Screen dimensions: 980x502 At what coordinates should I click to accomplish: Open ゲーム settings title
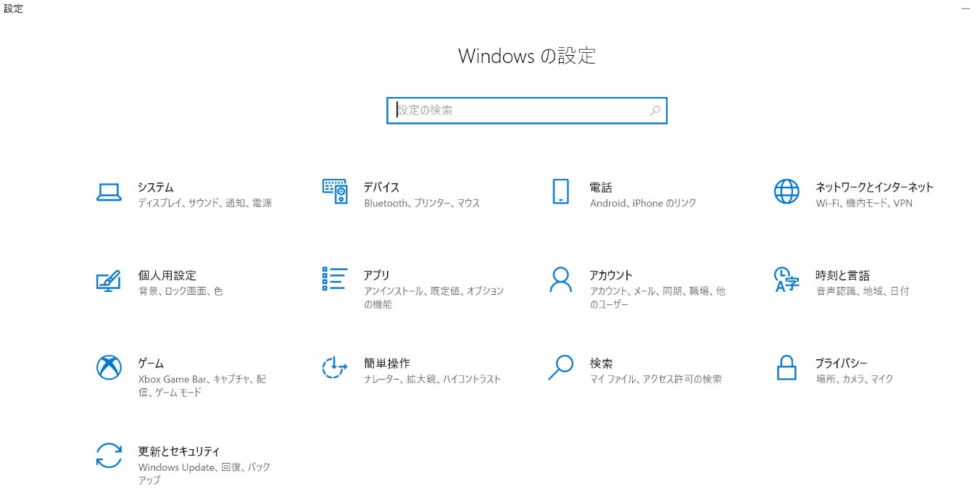(151, 364)
